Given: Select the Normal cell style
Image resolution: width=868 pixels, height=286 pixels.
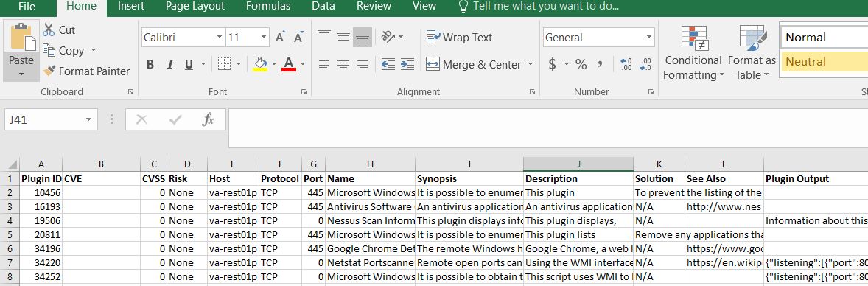Looking at the screenshot, I should (x=824, y=37).
